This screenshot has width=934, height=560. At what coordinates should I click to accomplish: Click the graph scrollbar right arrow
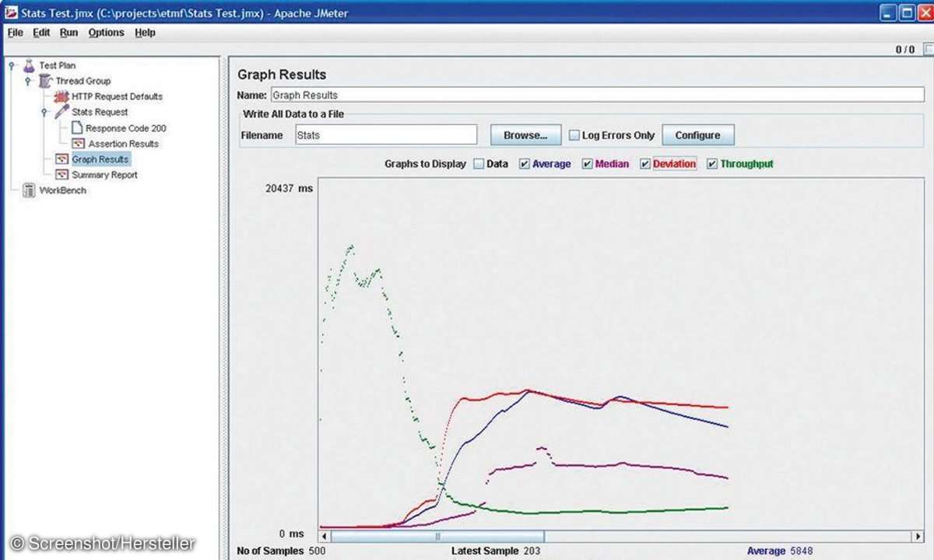pyautogui.click(x=918, y=536)
